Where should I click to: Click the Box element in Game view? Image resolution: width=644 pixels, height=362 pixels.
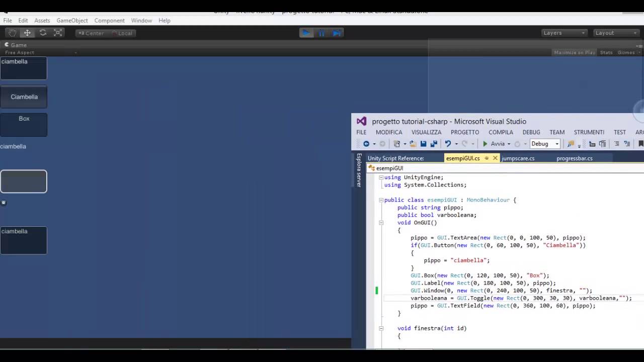click(x=24, y=125)
